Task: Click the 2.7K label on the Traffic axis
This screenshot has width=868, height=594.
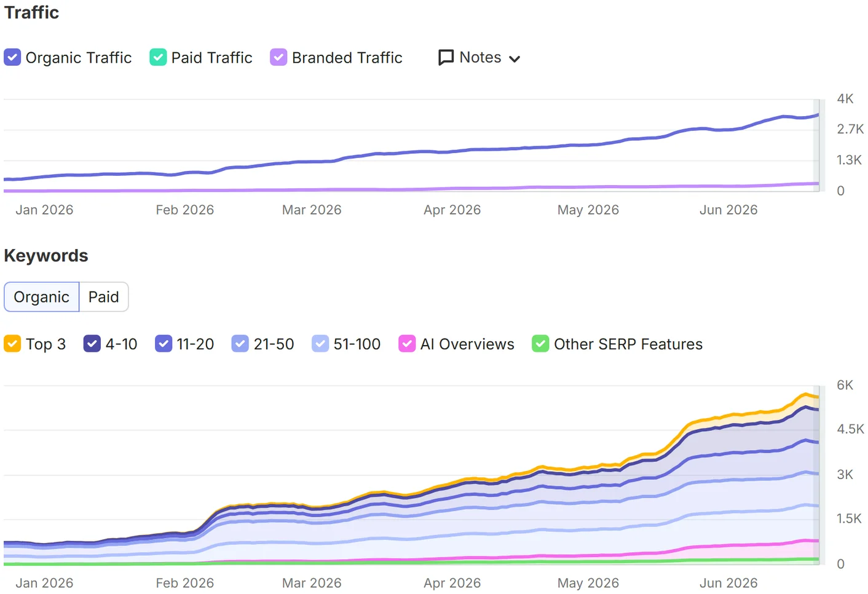Action: tap(850, 129)
